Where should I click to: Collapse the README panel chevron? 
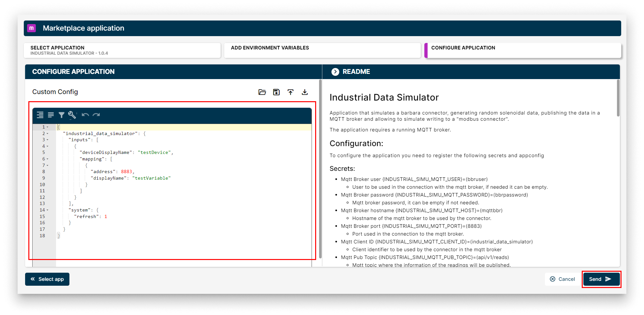tap(335, 72)
